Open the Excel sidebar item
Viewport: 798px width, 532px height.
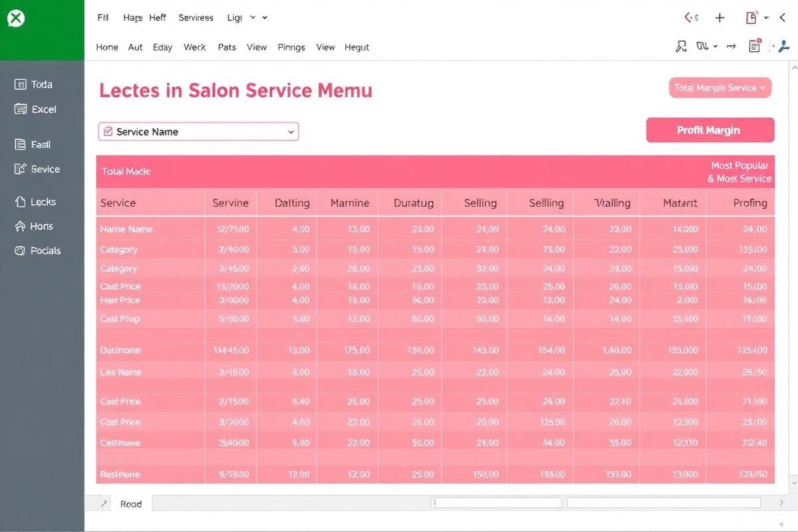point(35,109)
